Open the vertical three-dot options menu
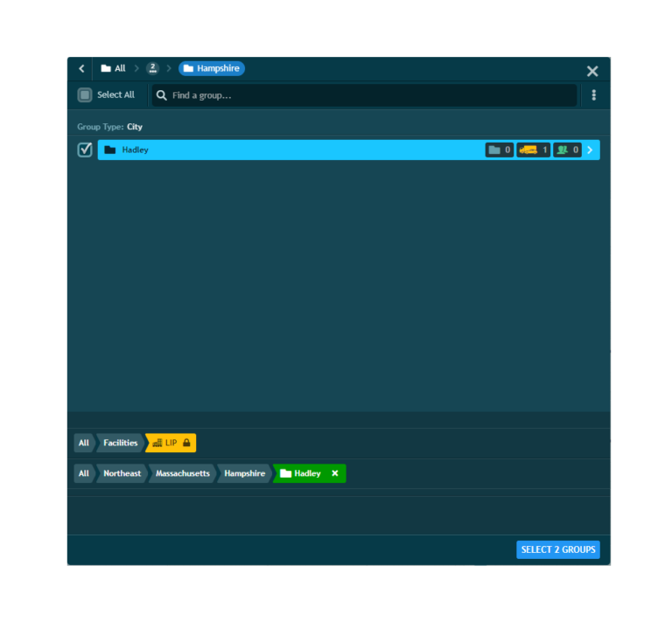 pos(593,95)
